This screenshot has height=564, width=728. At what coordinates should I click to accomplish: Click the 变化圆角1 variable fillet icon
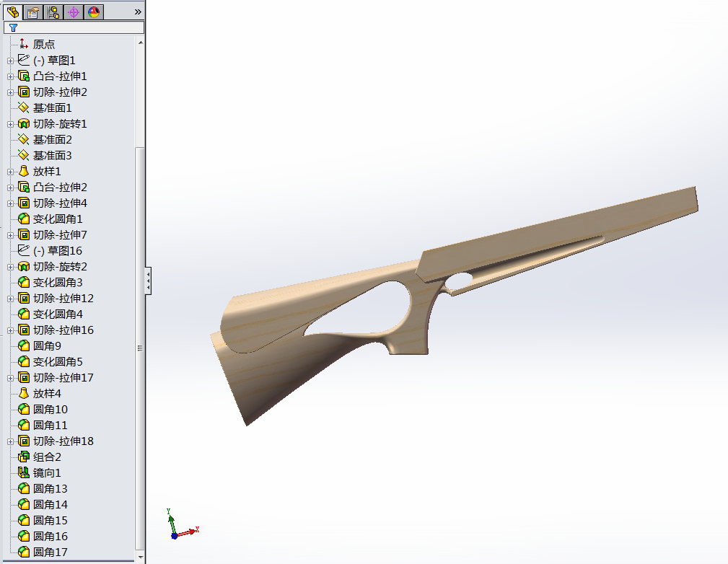[x=23, y=219]
